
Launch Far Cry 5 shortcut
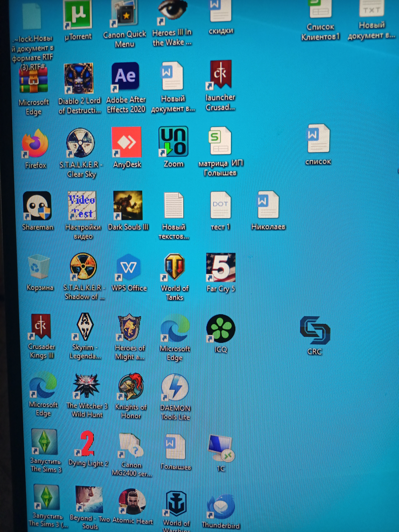pyautogui.click(x=221, y=267)
